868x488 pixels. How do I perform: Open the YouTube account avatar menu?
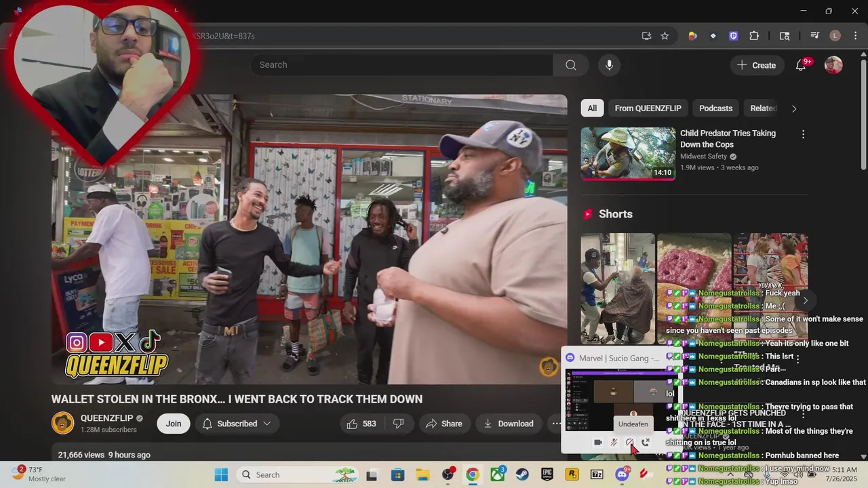833,65
